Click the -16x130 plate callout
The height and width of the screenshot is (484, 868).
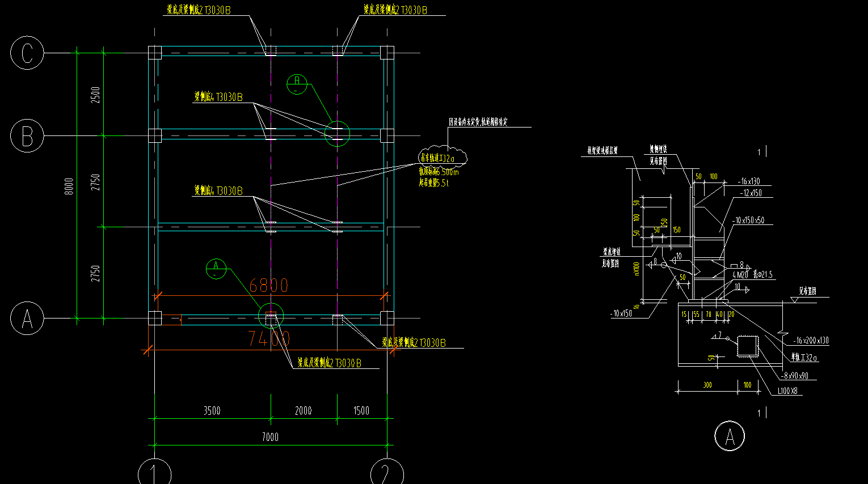point(749,181)
